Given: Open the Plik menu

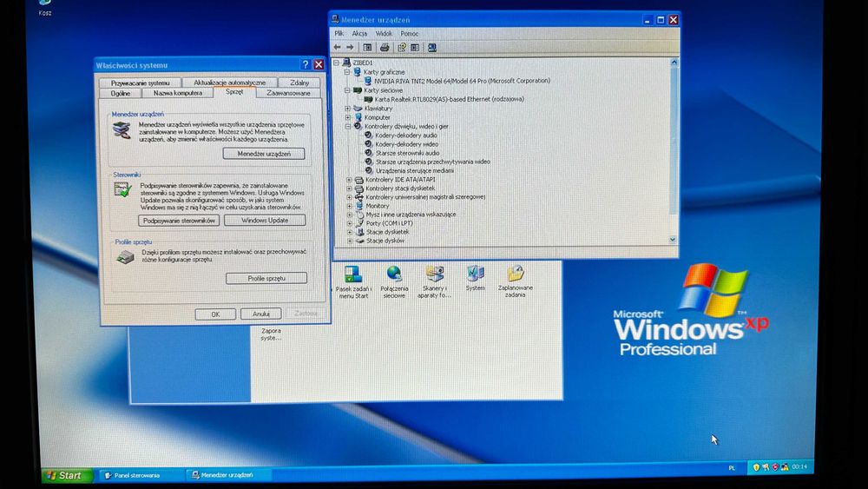Looking at the screenshot, I should click(339, 34).
